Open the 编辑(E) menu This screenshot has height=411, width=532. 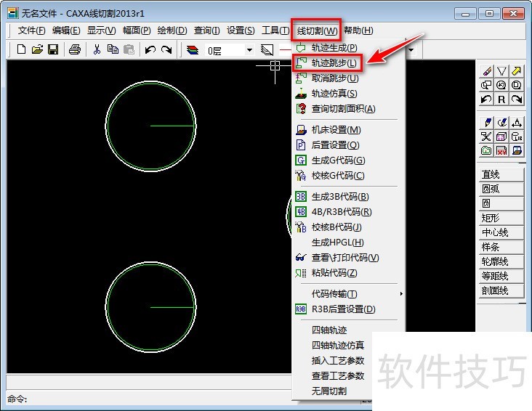[66, 30]
